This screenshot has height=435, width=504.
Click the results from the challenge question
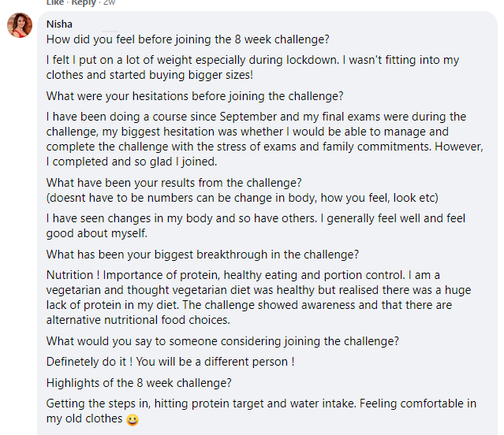pos(174,183)
